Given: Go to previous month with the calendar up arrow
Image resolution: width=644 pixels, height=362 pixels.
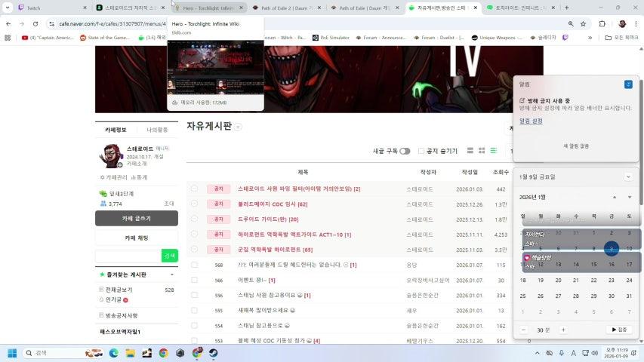Looking at the screenshot, I should click(x=615, y=198).
